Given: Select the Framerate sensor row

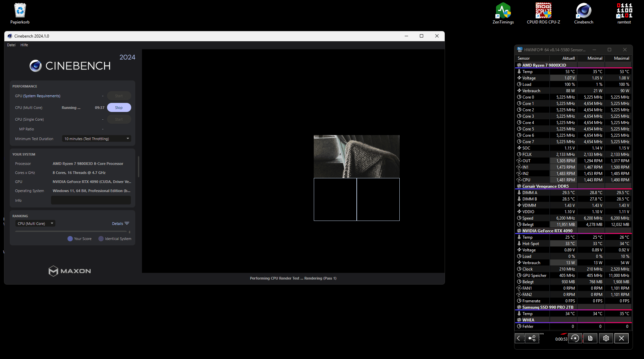Looking at the screenshot, I should click(574, 301).
